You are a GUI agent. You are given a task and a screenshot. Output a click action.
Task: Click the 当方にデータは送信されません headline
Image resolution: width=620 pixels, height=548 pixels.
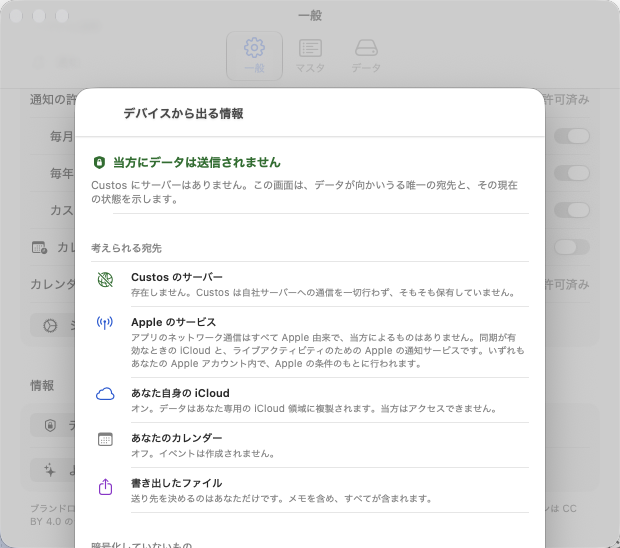197,163
